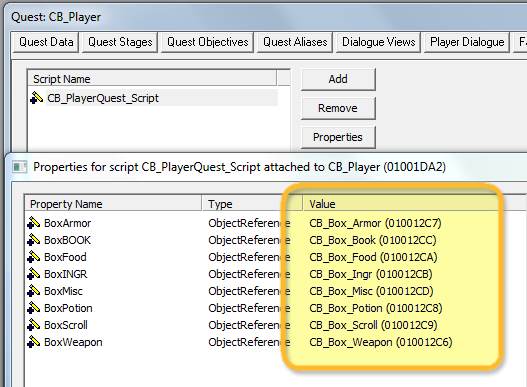The height and width of the screenshot is (387, 527).
Task: Select the BoxArmor property name
Action: coord(68,223)
